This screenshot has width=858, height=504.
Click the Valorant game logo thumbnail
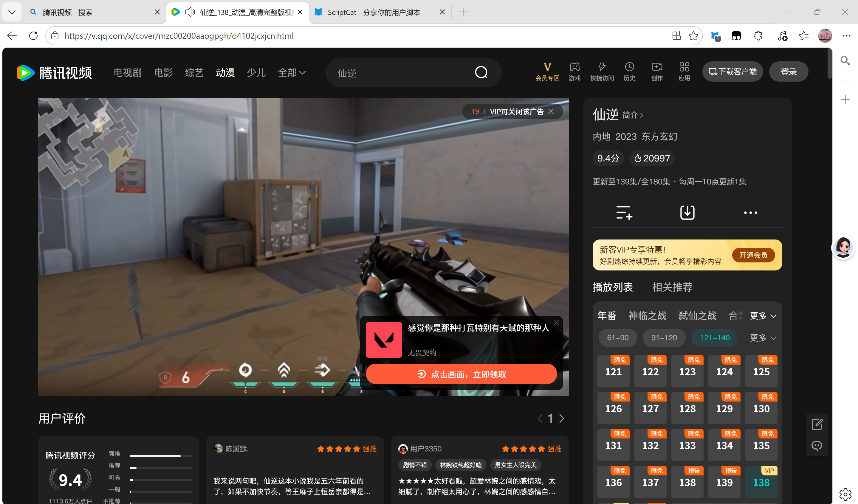384,339
